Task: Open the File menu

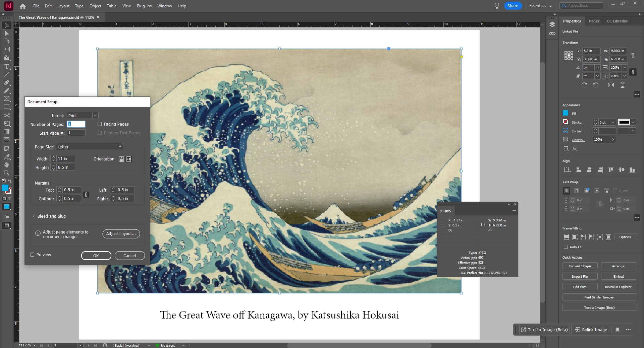Action: 36,6
